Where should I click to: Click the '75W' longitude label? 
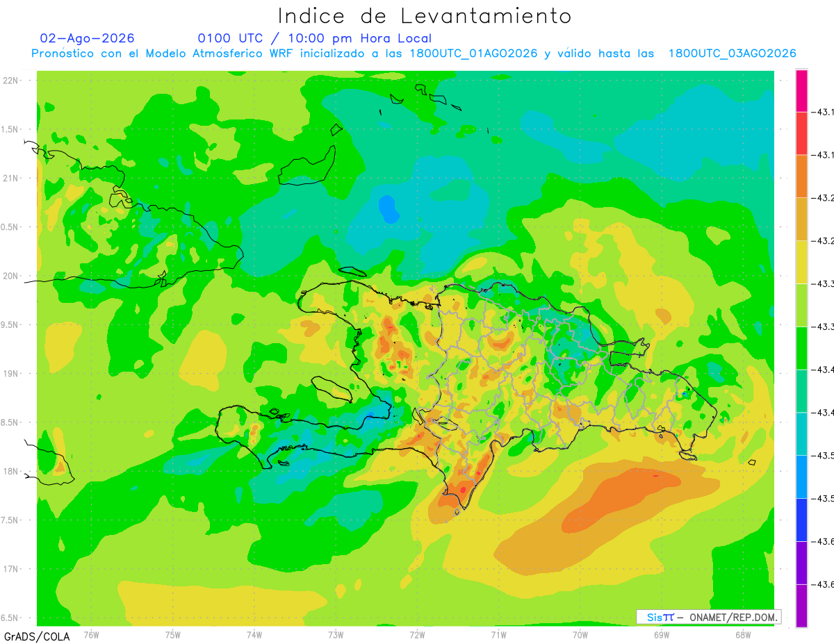(x=172, y=635)
